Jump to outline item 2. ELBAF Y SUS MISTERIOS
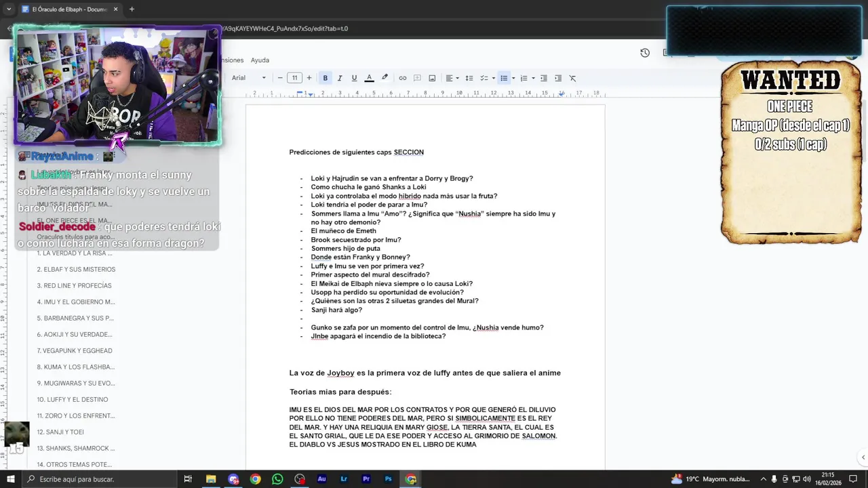Image resolution: width=868 pixels, height=488 pixels. [x=76, y=269]
